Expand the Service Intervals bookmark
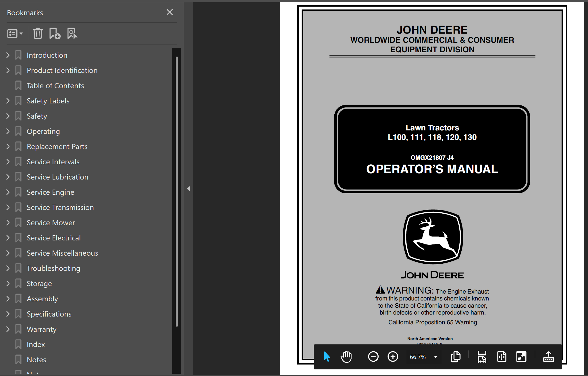This screenshot has width=588, height=376. pos(8,162)
